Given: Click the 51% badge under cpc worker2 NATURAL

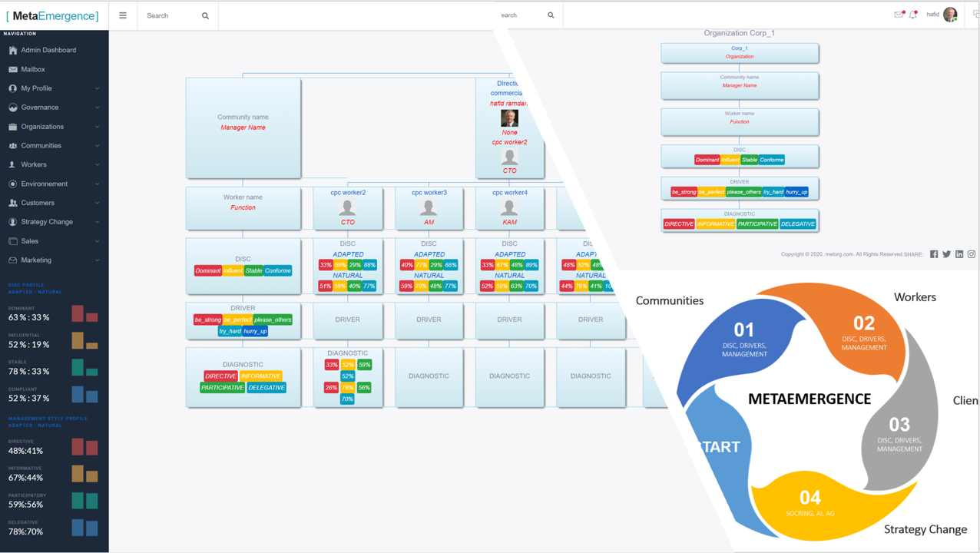Looking at the screenshot, I should (326, 286).
